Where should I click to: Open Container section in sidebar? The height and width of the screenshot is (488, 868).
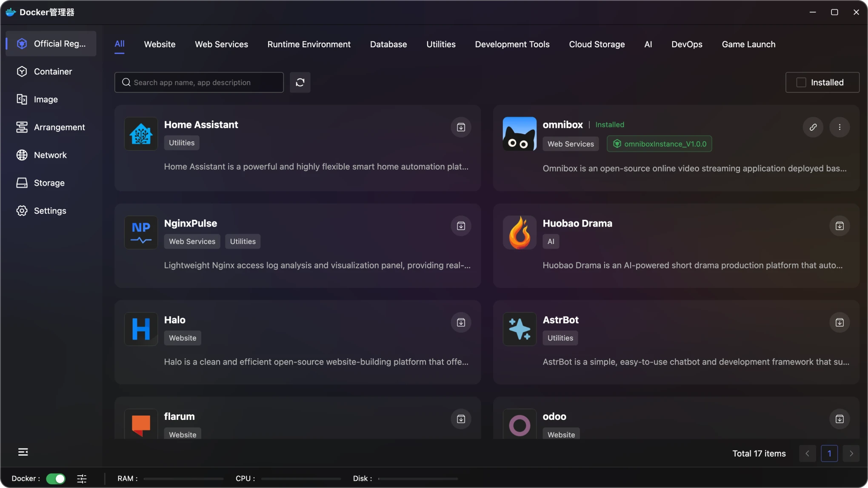53,72
